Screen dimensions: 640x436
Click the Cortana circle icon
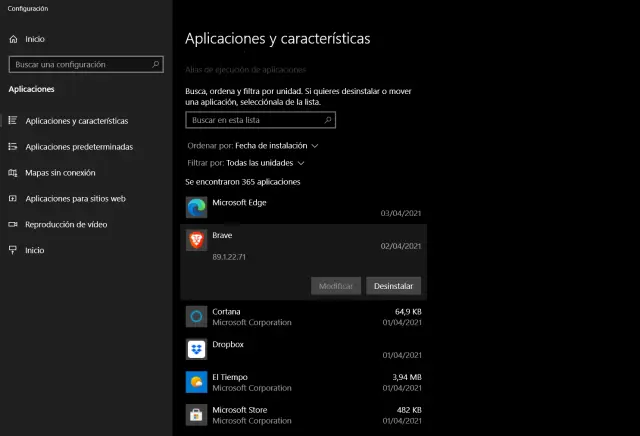tap(196, 316)
